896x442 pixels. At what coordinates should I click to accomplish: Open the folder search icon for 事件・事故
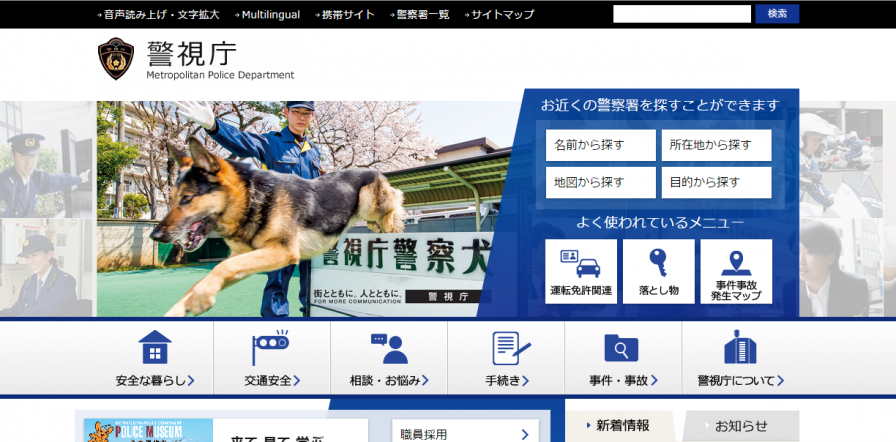pos(621,347)
